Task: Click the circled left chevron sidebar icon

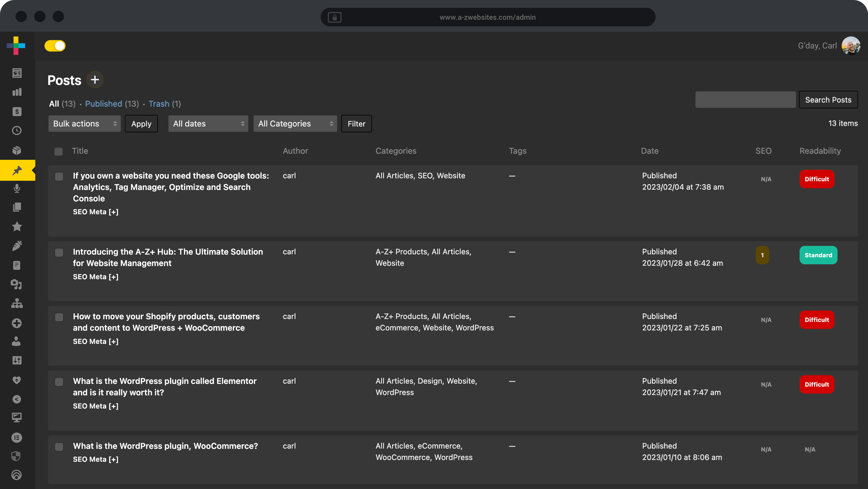Action: [17, 399]
